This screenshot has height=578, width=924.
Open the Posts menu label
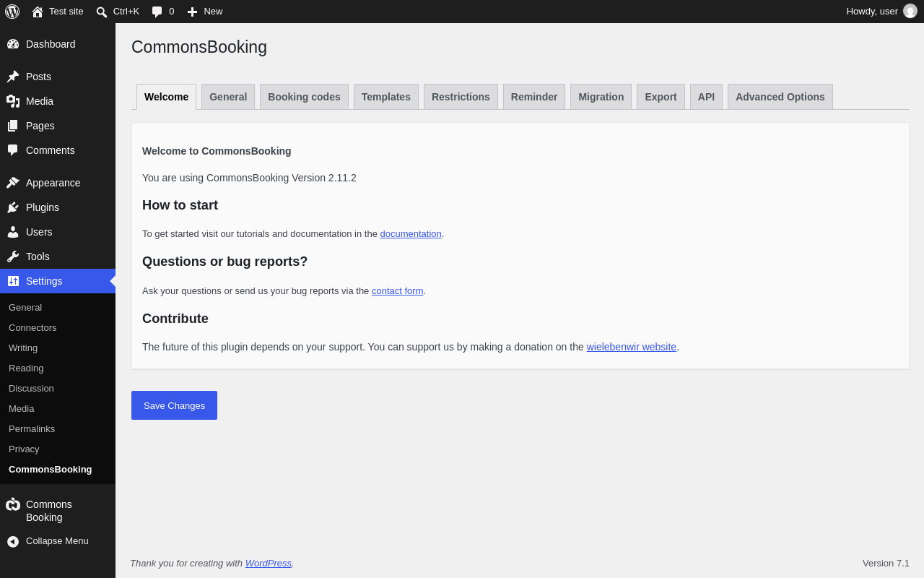[38, 77]
